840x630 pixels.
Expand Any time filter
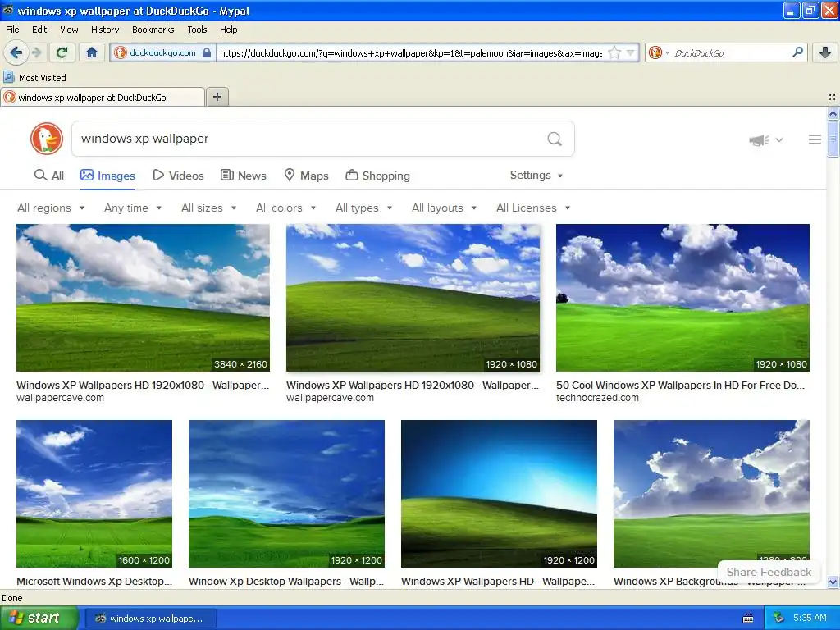coord(133,208)
